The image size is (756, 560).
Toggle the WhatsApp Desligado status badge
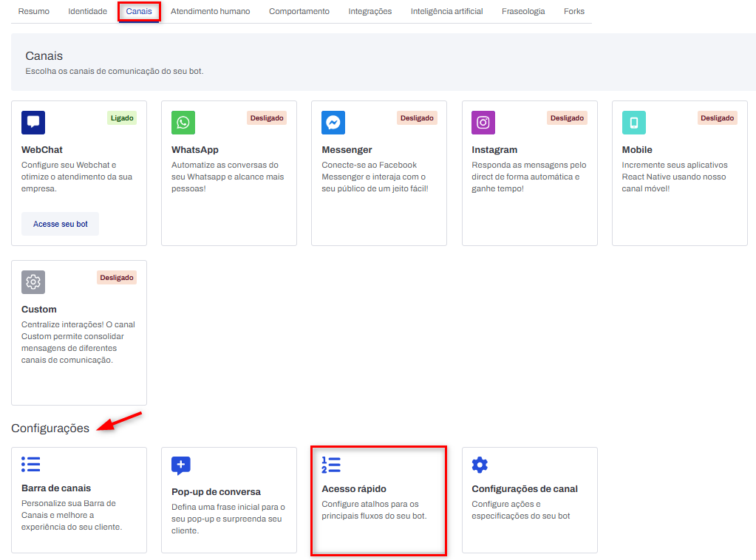click(x=267, y=118)
